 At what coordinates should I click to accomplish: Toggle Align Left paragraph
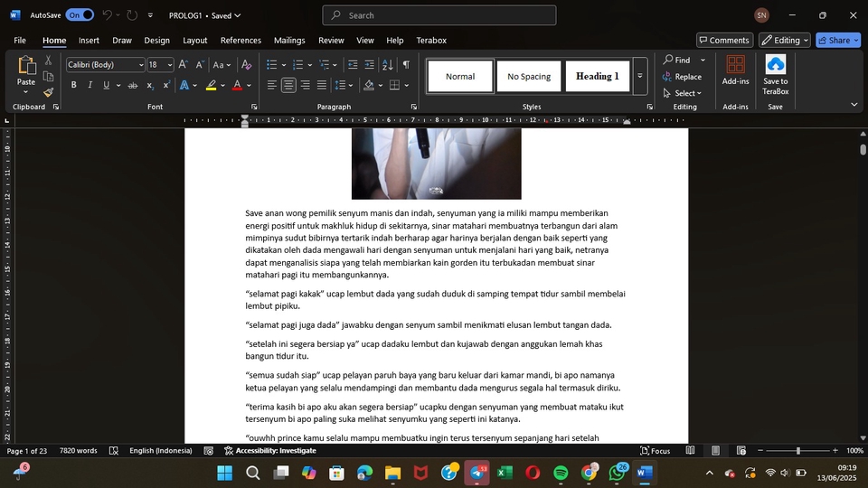(272, 85)
